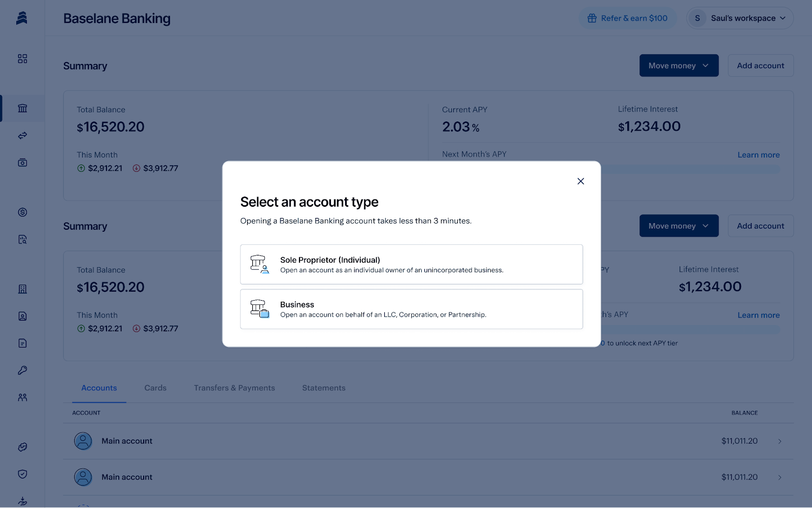Open the dashboard grid icon in sidebar
Screen dimensions: 812x508
click(22, 59)
